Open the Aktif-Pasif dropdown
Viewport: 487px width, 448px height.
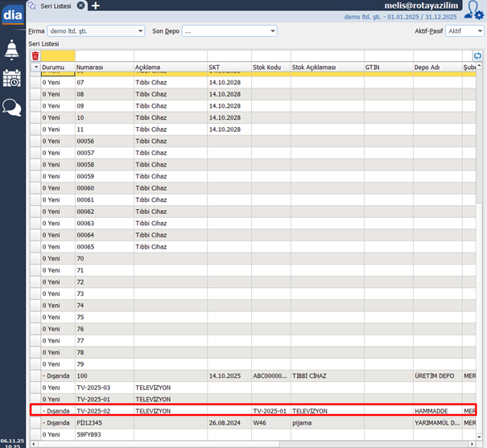480,31
